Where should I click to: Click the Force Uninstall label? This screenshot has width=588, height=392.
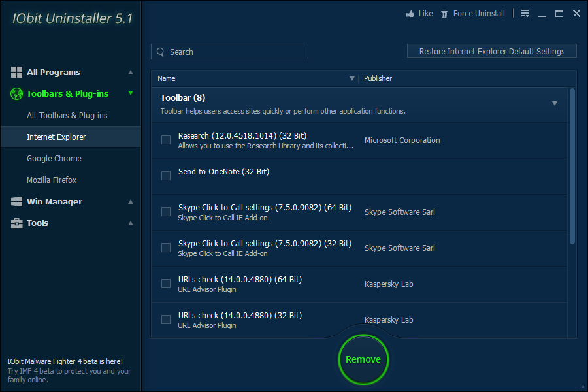(x=479, y=14)
